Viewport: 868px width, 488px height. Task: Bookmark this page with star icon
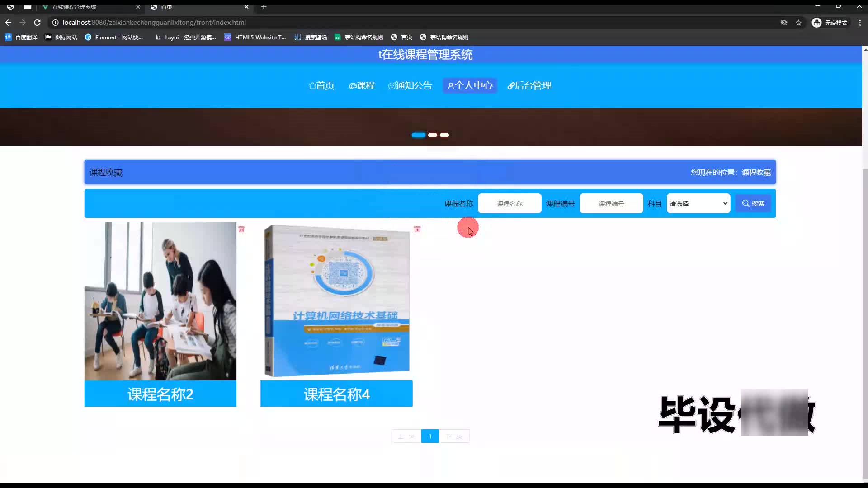(x=798, y=23)
